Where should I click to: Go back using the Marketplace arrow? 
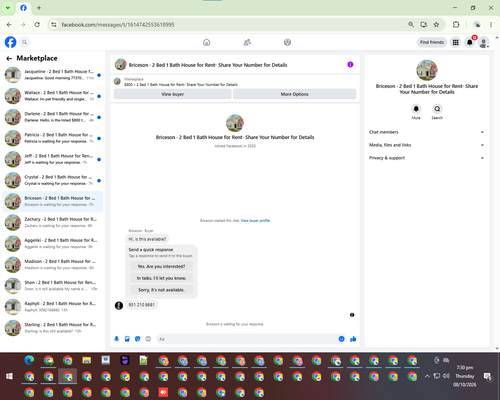point(9,58)
